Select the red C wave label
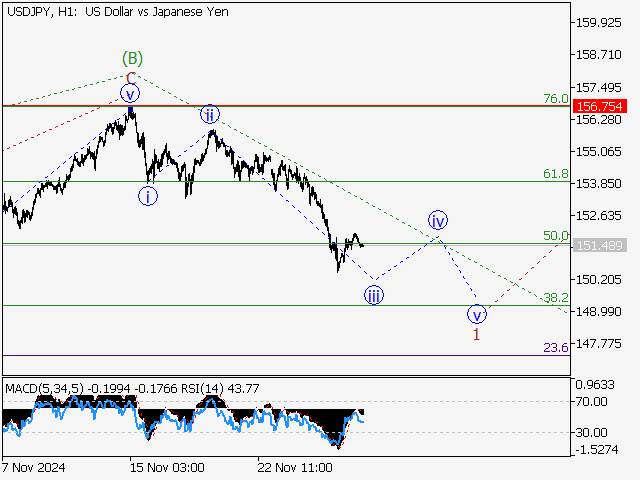Viewport: 640px width, 480px height. tap(130, 76)
